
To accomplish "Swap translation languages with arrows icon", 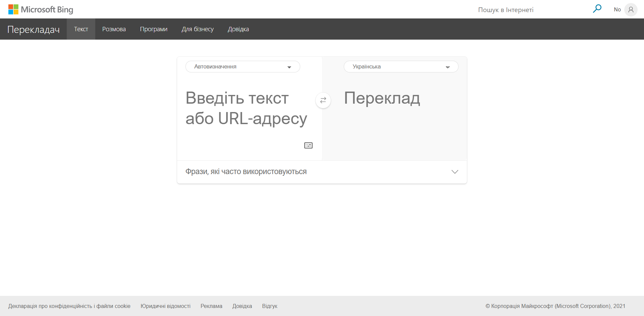I will [323, 100].
